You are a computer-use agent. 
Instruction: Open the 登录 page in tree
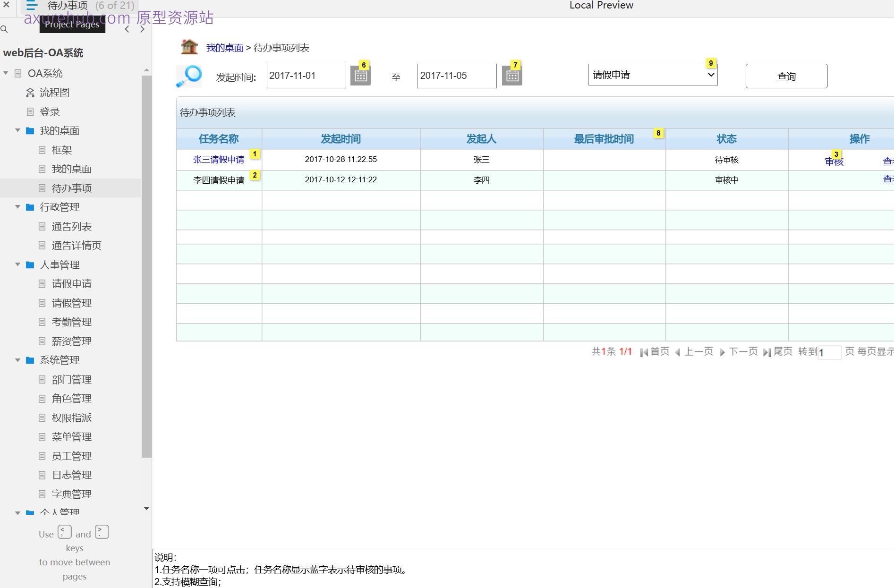(50, 112)
